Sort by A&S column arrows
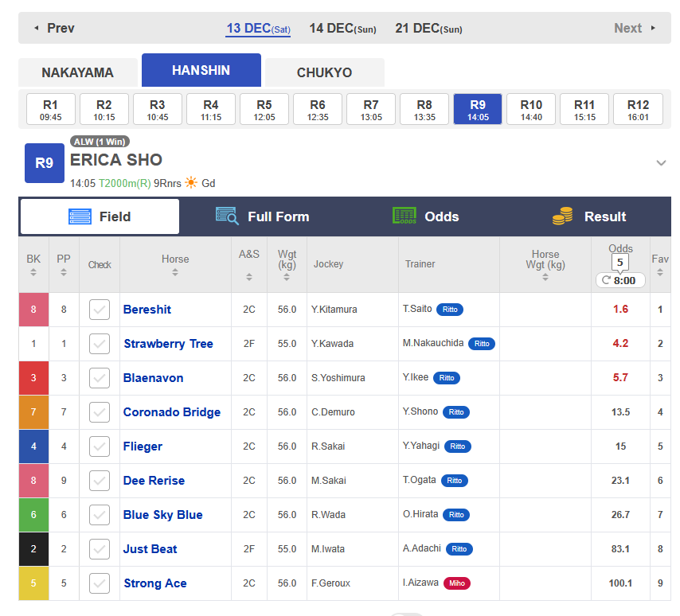Viewport: 680px width, 616px height. pyautogui.click(x=249, y=277)
